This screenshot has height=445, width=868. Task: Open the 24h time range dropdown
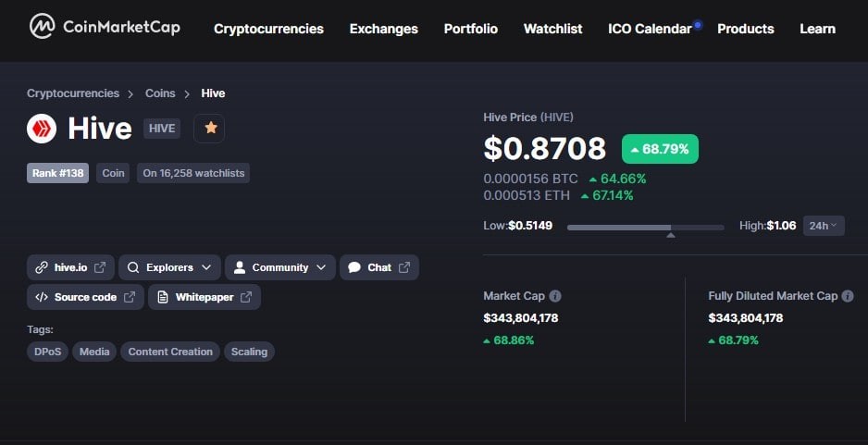[824, 226]
